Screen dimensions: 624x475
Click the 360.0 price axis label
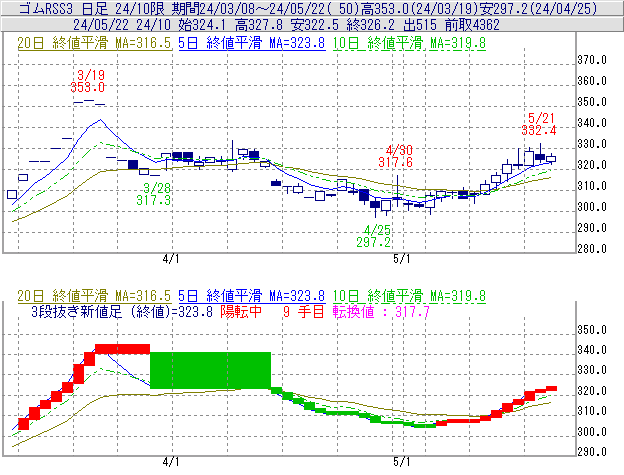click(x=592, y=81)
